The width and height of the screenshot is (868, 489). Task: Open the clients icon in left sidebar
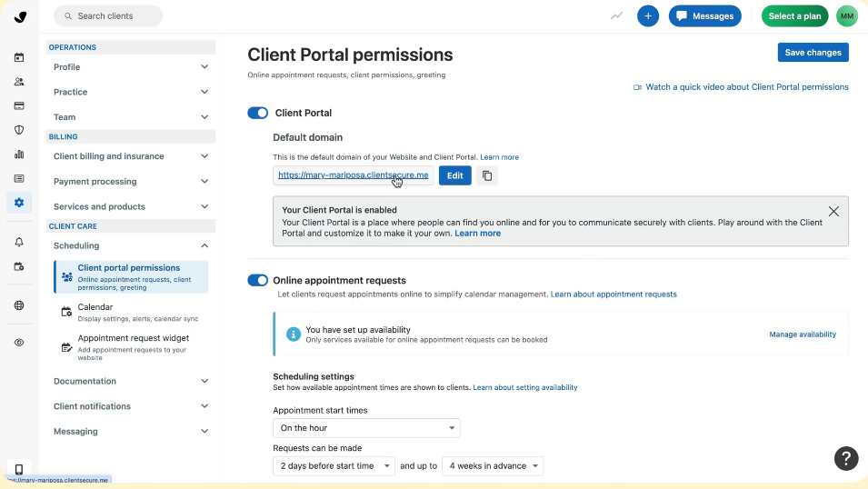tap(19, 82)
